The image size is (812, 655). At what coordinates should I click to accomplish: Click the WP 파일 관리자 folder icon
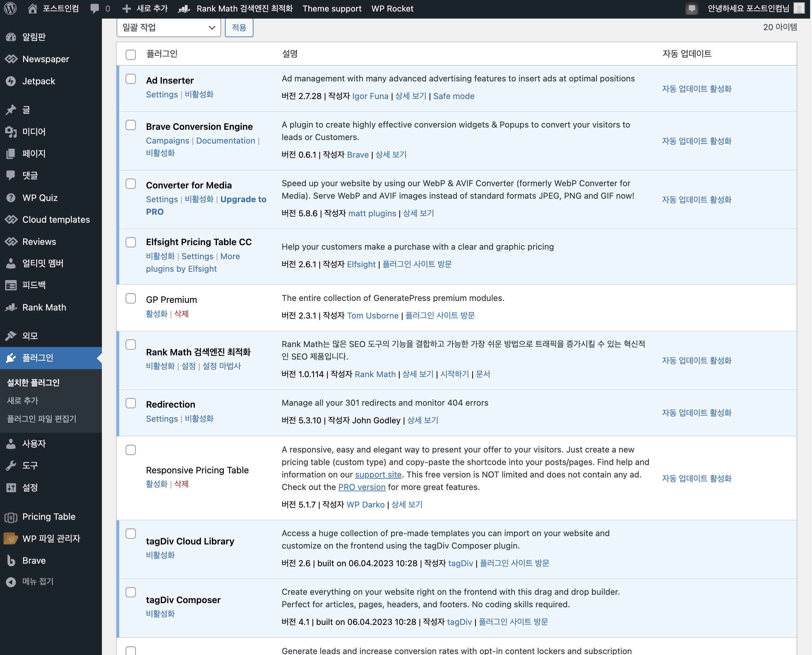[11, 539]
